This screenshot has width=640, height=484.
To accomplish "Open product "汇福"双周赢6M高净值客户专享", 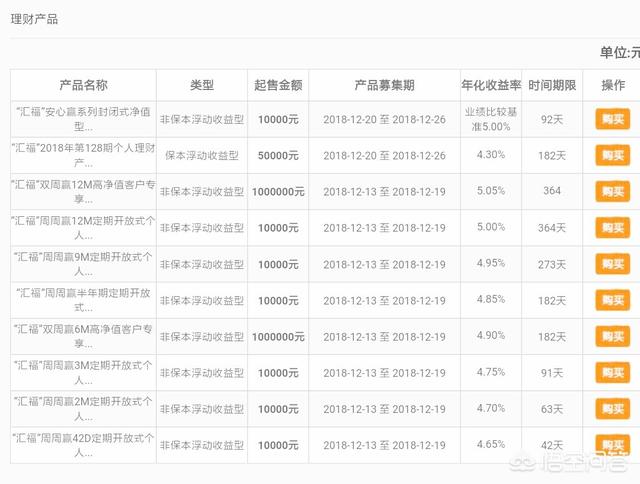I will click(x=83, y=336).
